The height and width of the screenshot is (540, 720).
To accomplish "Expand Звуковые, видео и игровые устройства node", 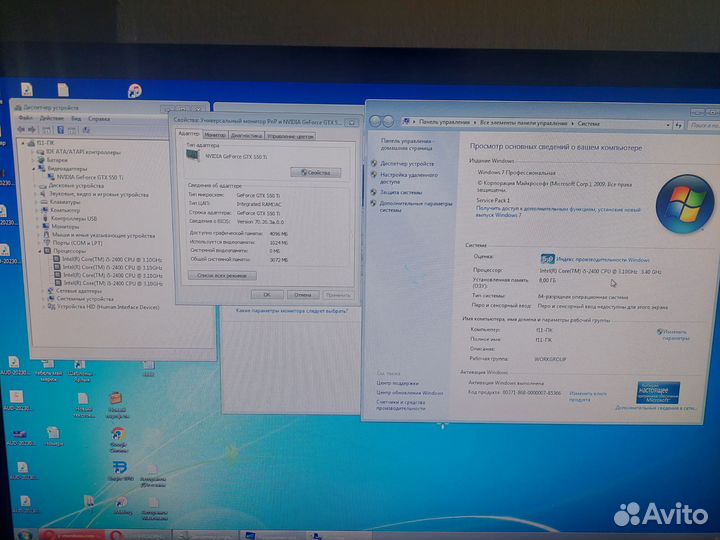I will point(36,194).
